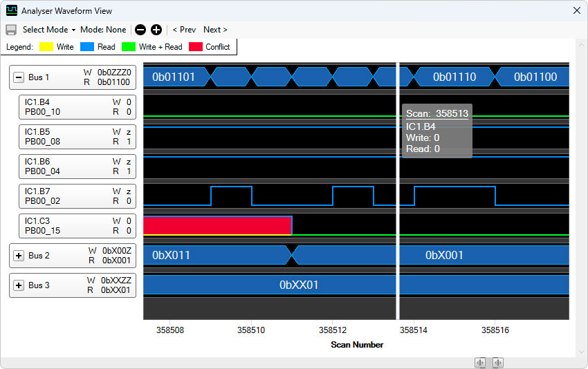The width and height of the screenshot is (588, 369).
Task: Close the Analyser Waveform View window
Action: [576, 11]
